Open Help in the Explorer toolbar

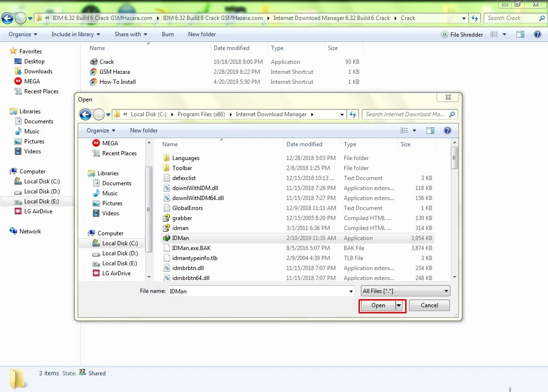[537, 34]
